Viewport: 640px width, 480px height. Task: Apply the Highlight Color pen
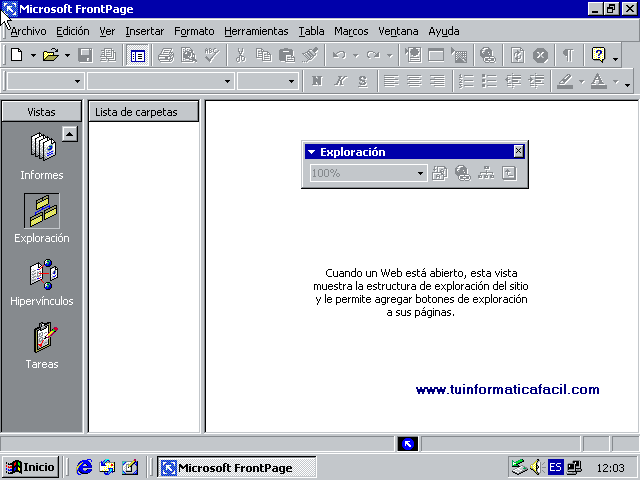click(565, 81)
